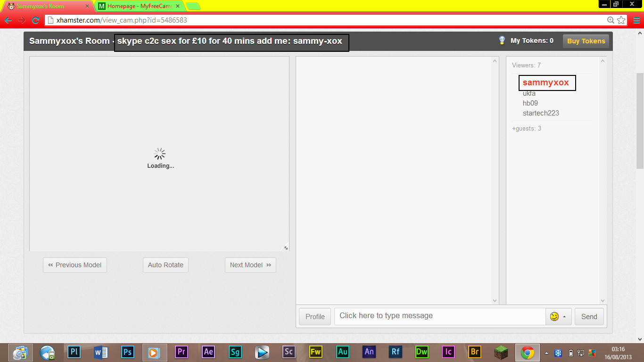Bookmark this page with the star icon
644x362 pixels.
tap(621, 20)
